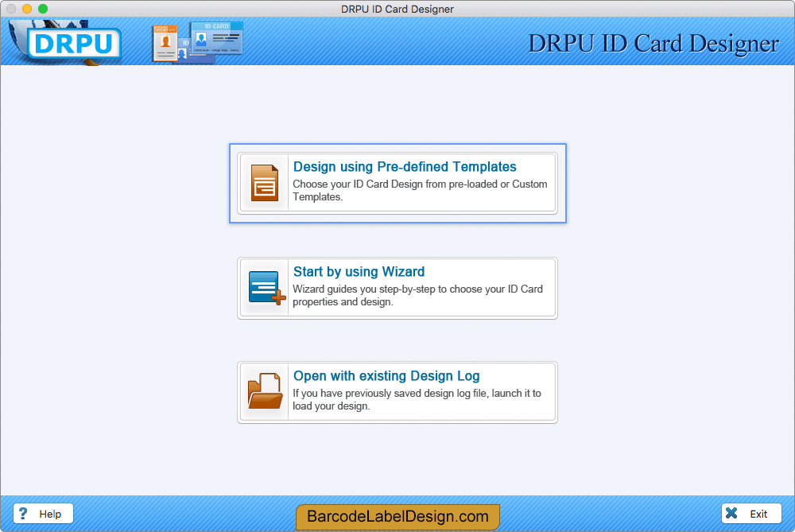Screen dimensions: 795x532
Task: Click the window title bar text
Action: (397, 9)
